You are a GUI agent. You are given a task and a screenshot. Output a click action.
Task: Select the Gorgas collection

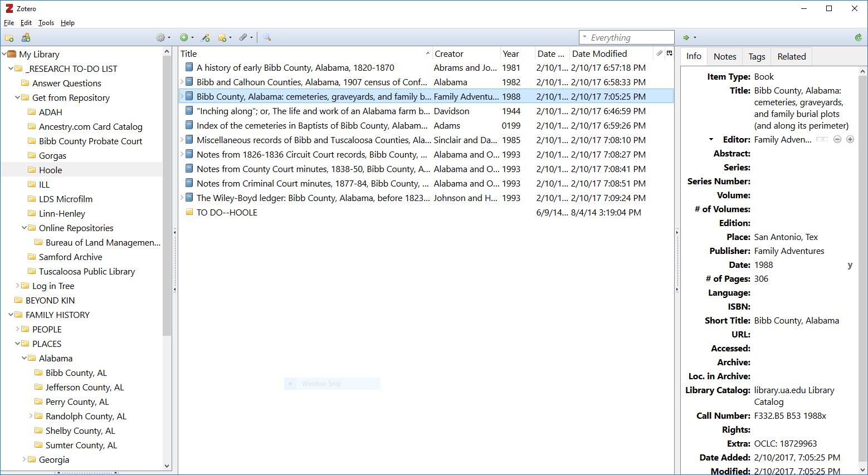[x=52, y=155]
